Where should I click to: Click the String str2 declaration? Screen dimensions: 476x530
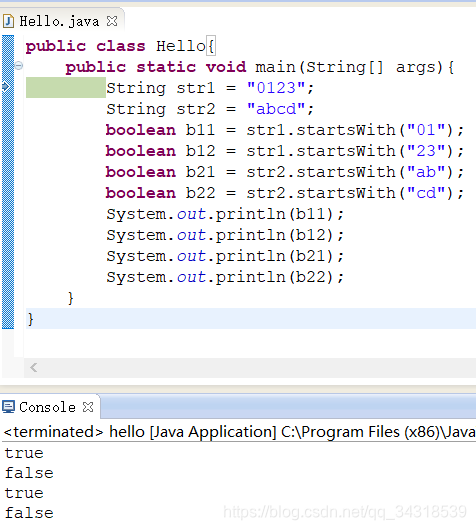click(210, 109)
